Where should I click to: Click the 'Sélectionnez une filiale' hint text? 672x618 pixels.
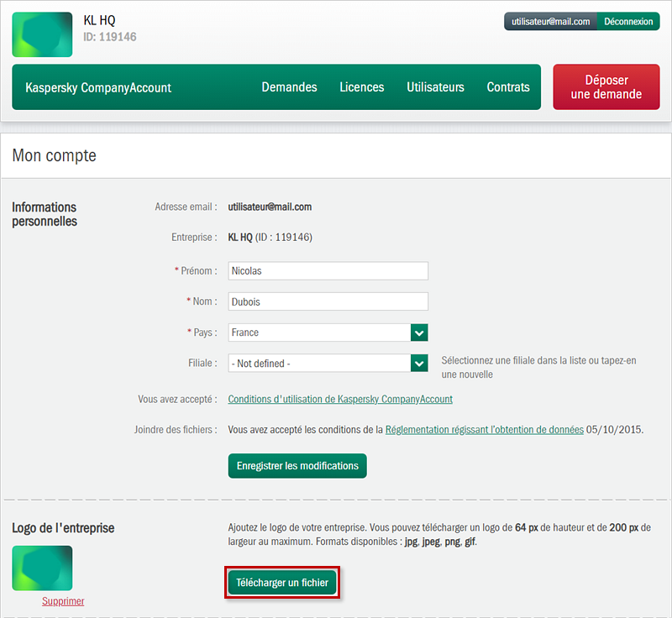click(x=538, y=367)
